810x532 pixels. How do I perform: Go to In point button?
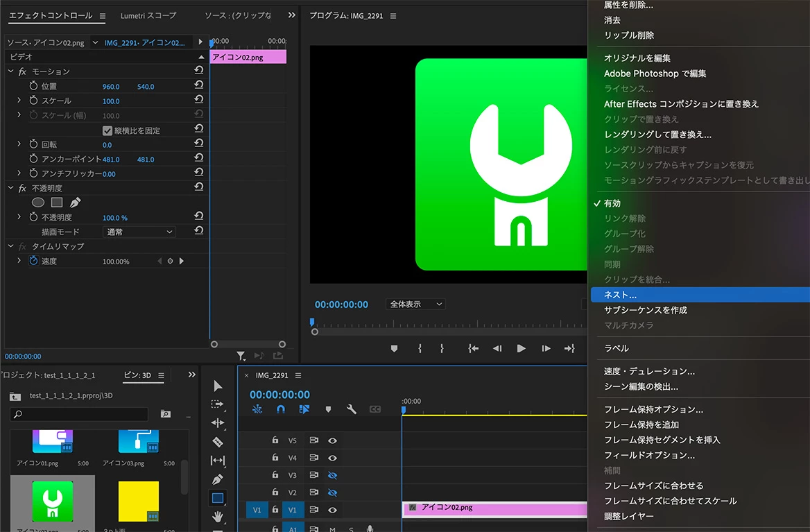(x=473, y=349)
